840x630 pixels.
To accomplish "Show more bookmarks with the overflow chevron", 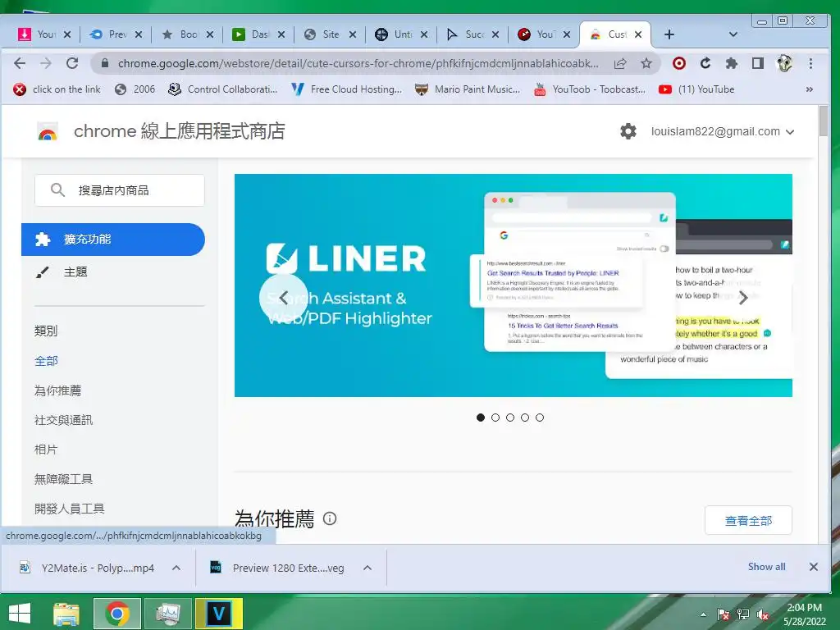I will click(x=810, y=89).
